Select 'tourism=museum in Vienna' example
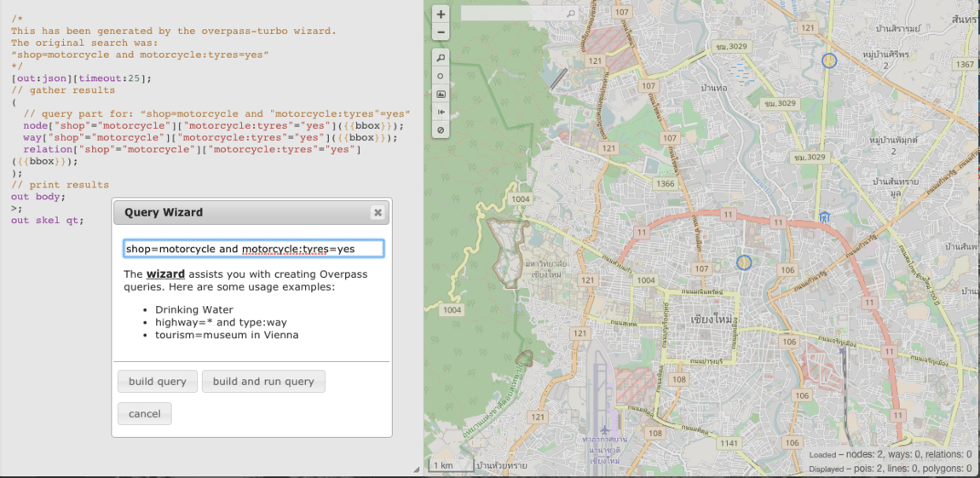 click(x=227, y=334)
